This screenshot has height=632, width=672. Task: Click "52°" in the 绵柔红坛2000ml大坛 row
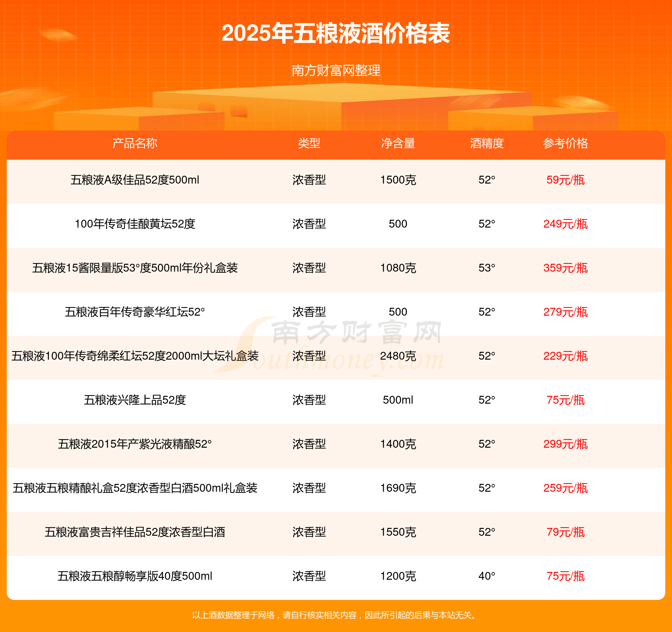pos(487,356)
